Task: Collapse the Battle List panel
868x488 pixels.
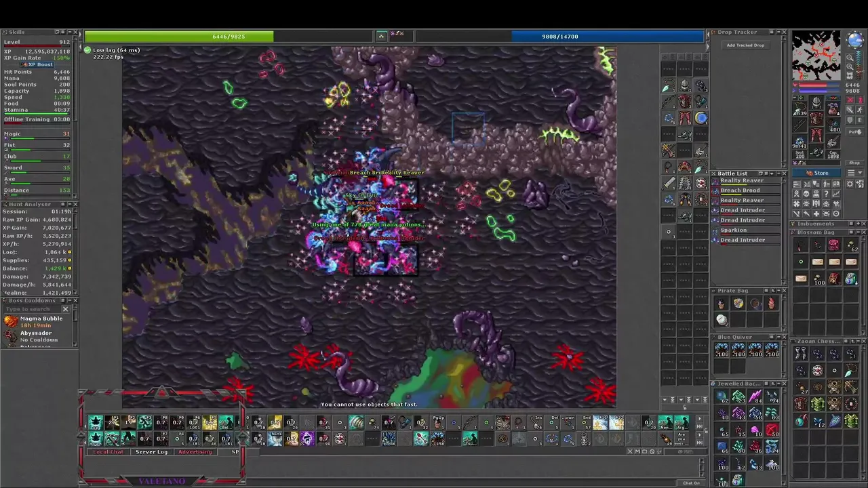Action: (778, 174)
